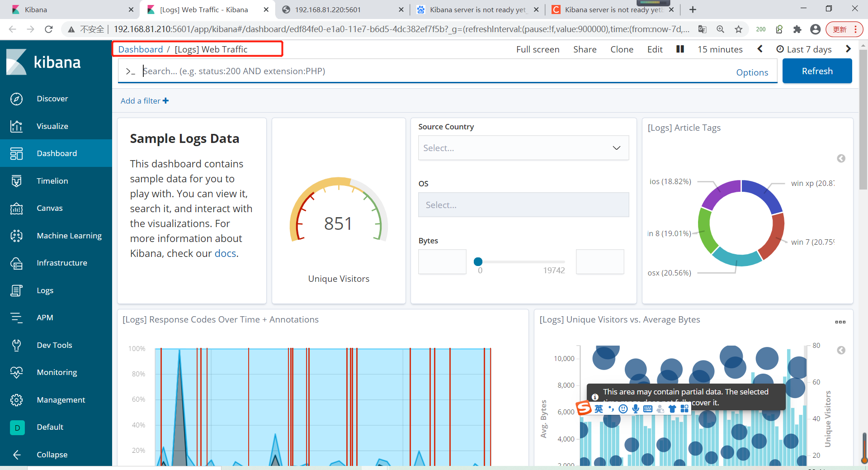Click the Bytes range slider handle

(478, 261)
